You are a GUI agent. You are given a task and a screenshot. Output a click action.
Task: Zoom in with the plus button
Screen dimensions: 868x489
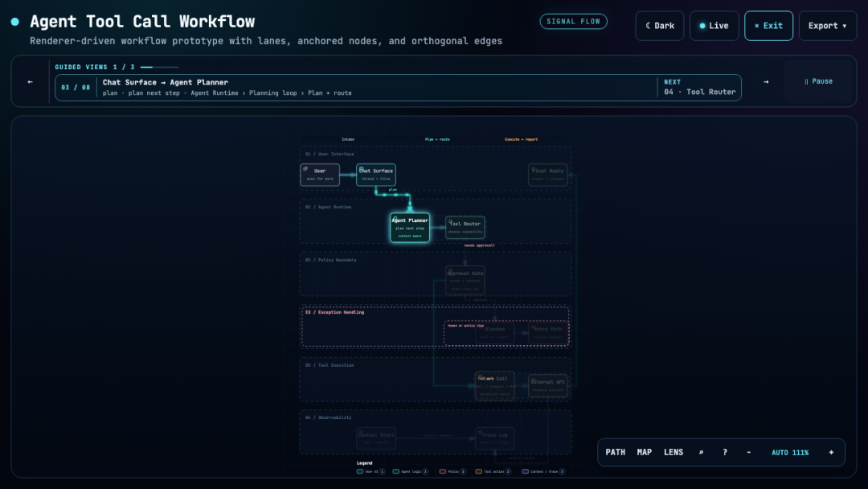coord(831,453)
